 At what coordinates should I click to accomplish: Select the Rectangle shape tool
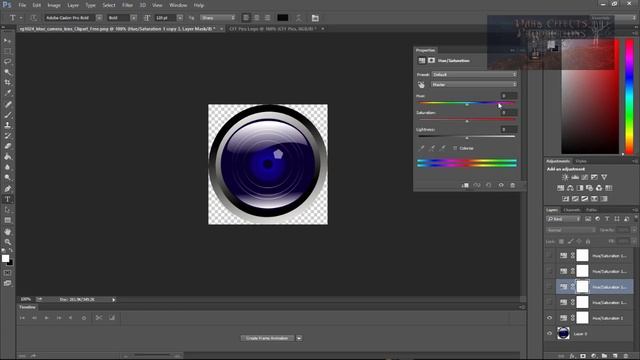(x=7, y=220)
